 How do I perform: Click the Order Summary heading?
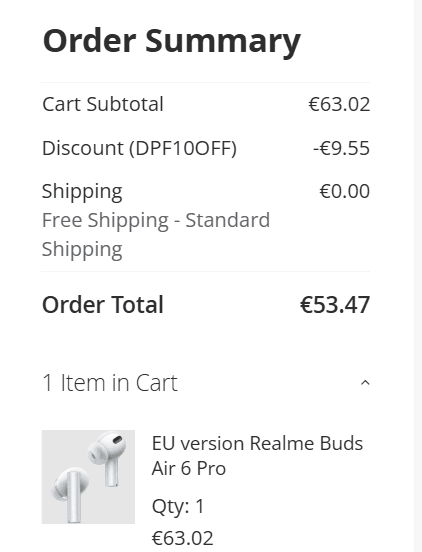(x=171, y=41)
